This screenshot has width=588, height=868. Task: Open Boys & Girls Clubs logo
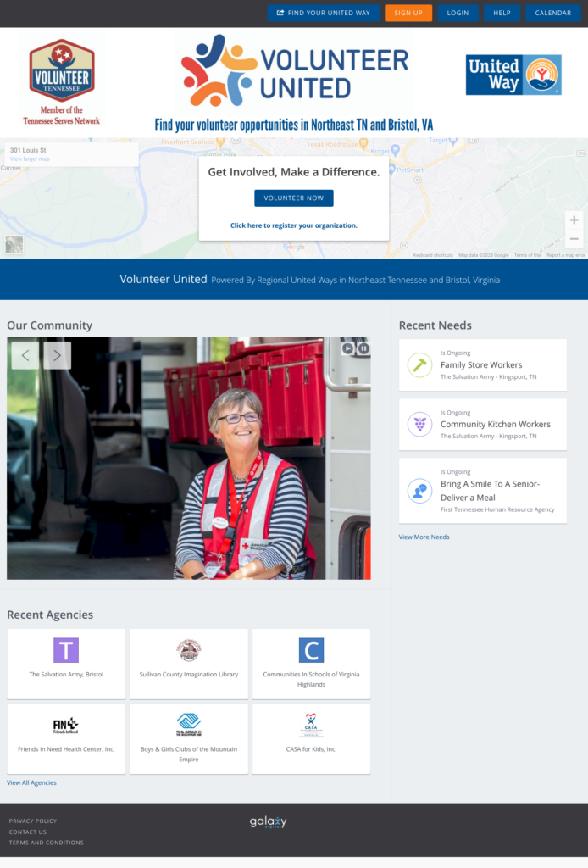coord(189,724)
